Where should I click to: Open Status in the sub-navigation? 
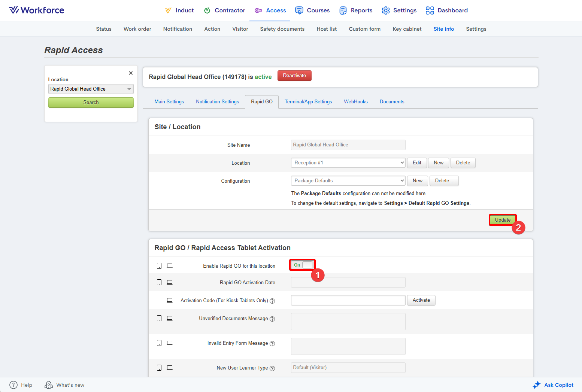click(x=104, y=29)
